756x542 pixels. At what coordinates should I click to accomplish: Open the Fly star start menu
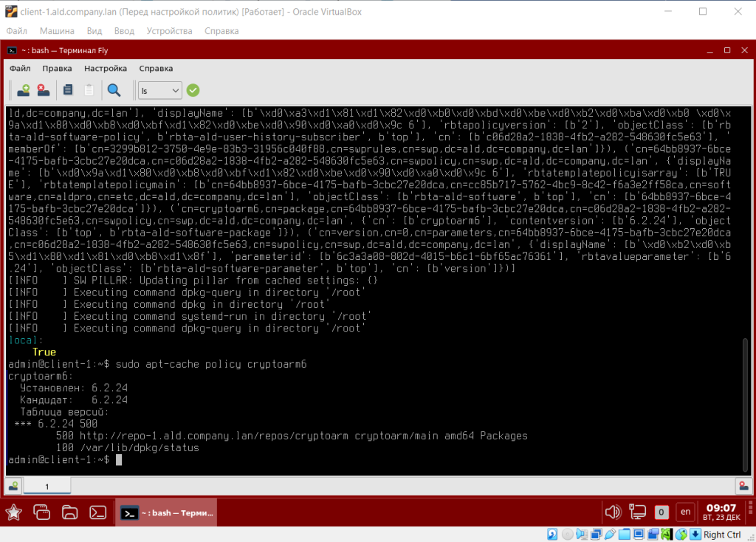coord(13,512)
